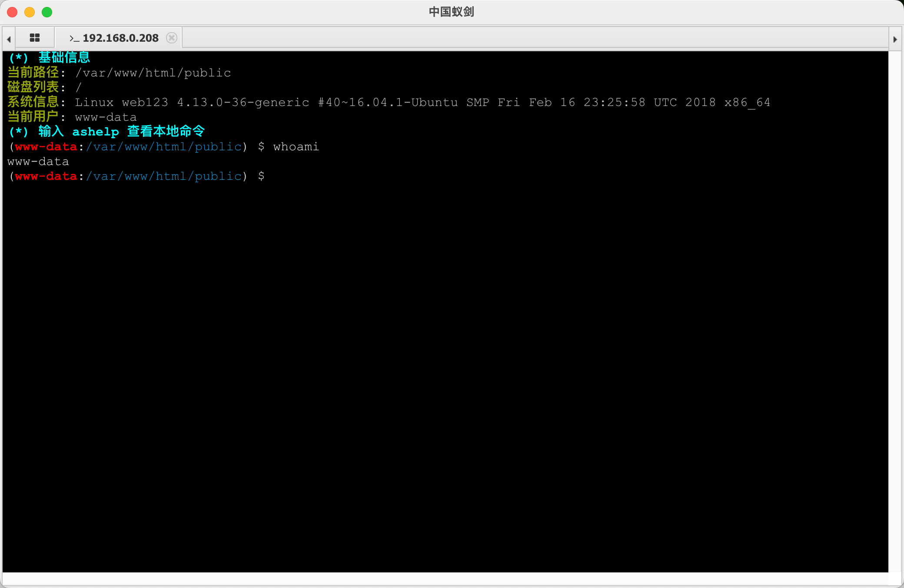The image size is (904, 588).
Task: Select the 192.168.0.208 terminal tab
Action: pos(120,38)
